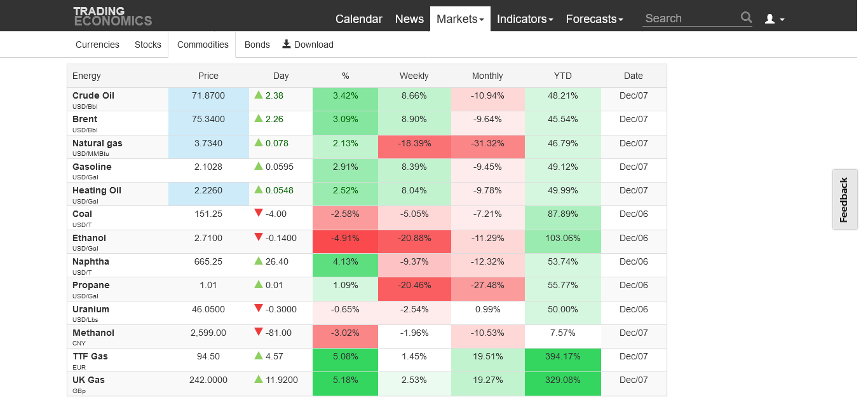
Task: Click Coal red down arrow
Action: (x=259, y=213)
